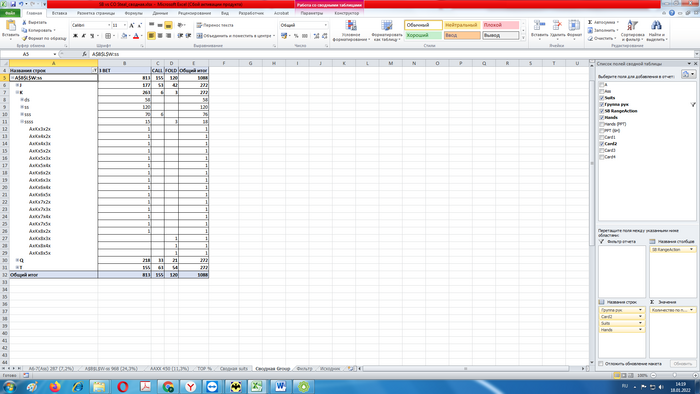
Task: Click the decrease font size icon
Action: 139,25
